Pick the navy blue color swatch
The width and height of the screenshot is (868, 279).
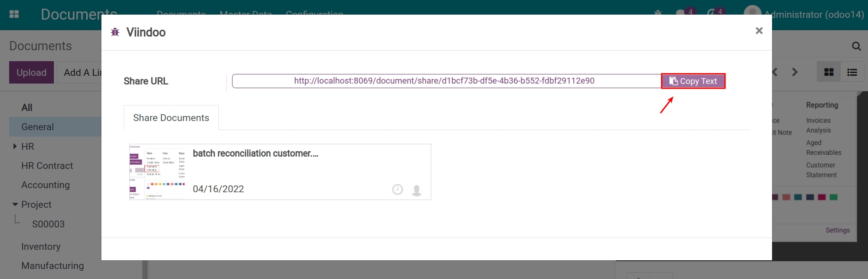click(810, 197)
